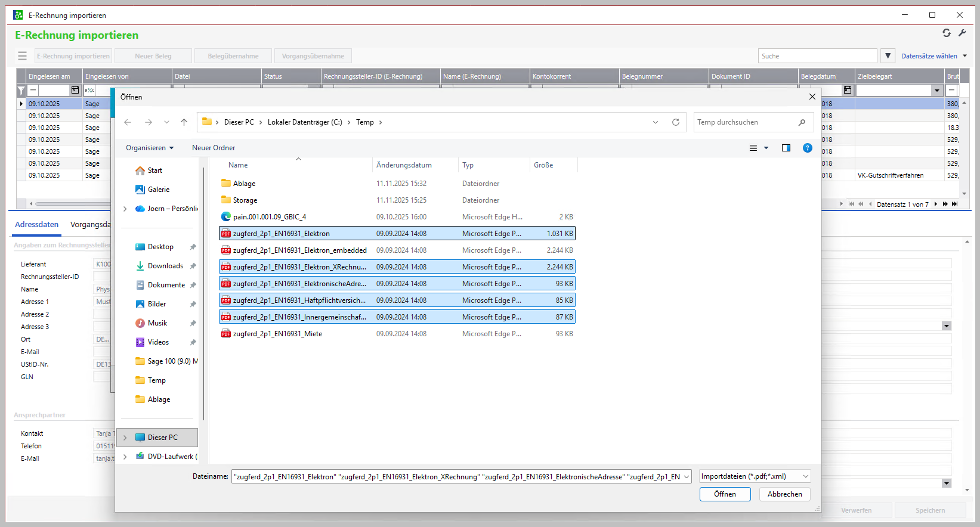The height and width of the screenshot is (527, 980).
Task: Click Neuer Ordner in the toolbar
Action: (x=214, y=148)
